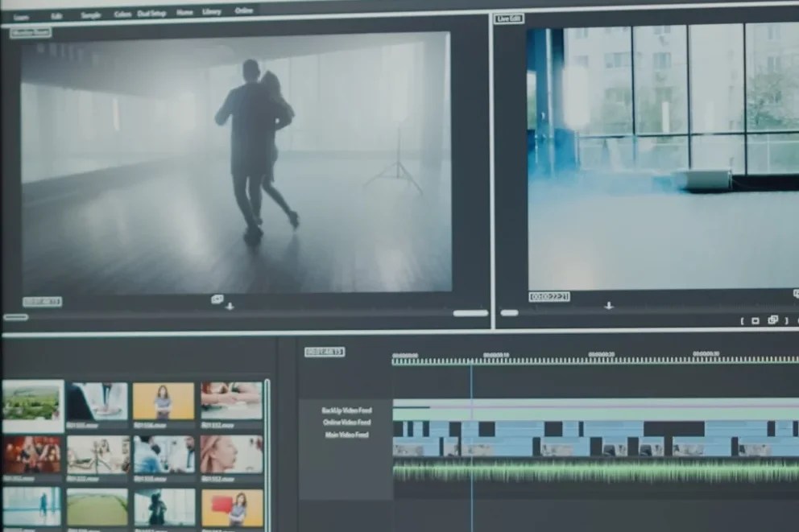
Task: Click the down-arrow insert icon under left preview
Action: tap(230, 307)
